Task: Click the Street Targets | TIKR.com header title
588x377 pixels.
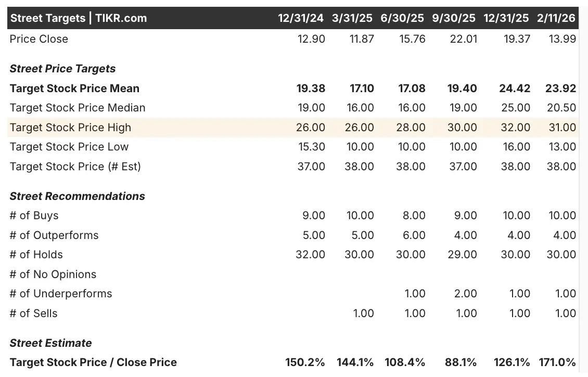Action: coord(79,18)
